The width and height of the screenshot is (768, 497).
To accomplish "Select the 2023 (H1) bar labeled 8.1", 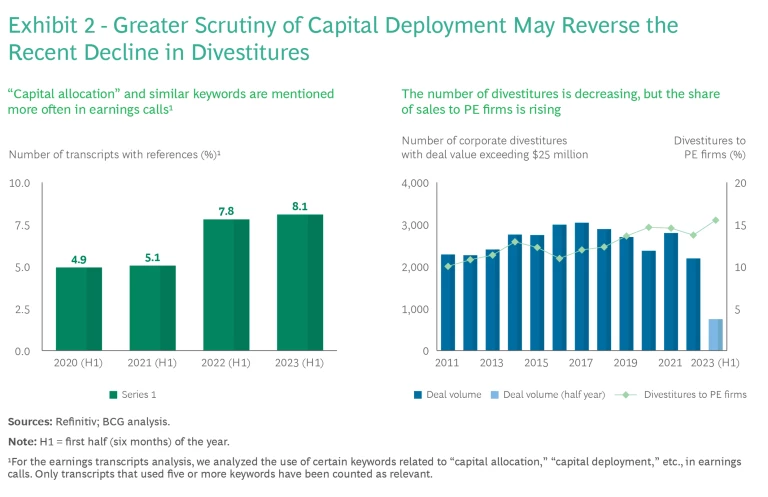I will coord(300,282).
